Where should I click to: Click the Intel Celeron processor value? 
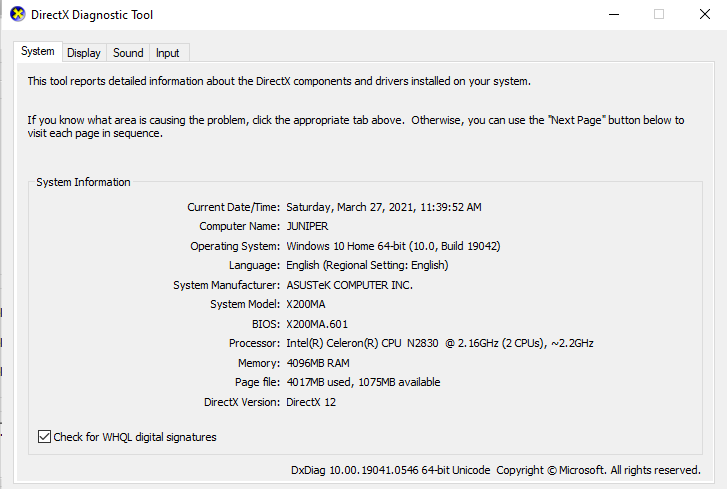pyautogui.click(x=440, y=344)
